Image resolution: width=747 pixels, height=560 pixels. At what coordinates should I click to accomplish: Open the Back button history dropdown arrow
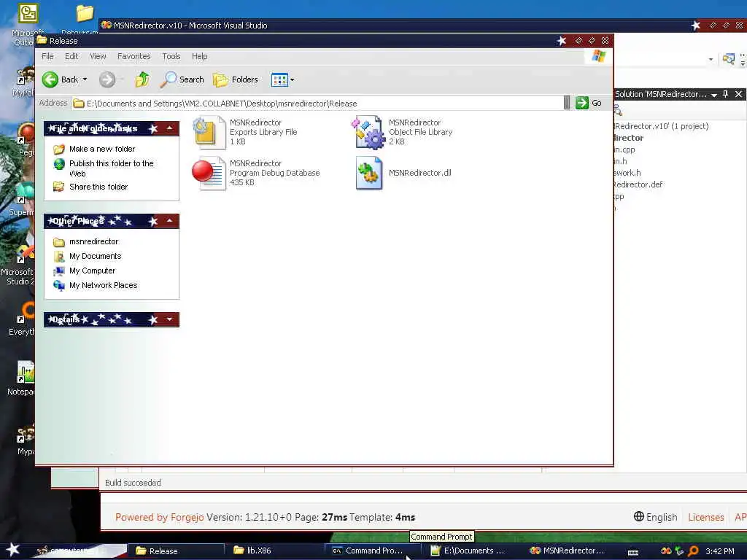click(85, 79)
